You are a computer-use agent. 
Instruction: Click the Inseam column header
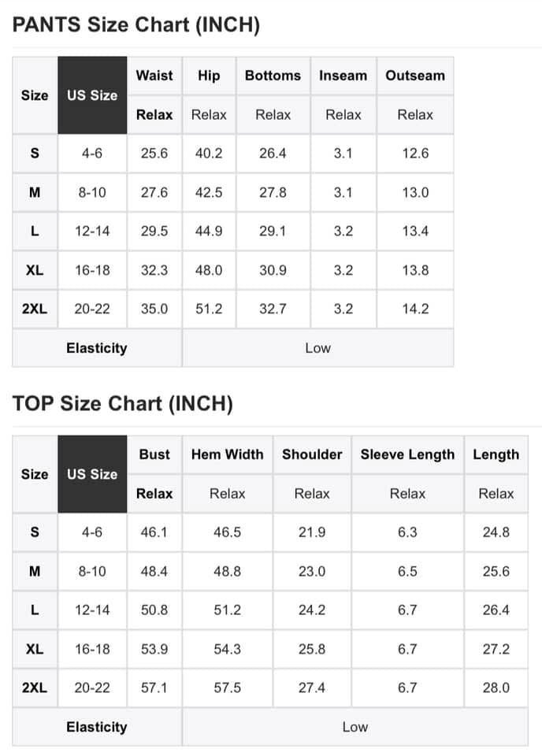click(x=343, y=76)
